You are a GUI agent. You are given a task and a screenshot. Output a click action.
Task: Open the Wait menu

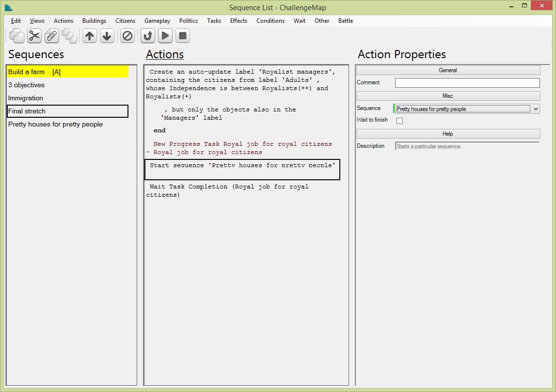click(x=299, y=21)
